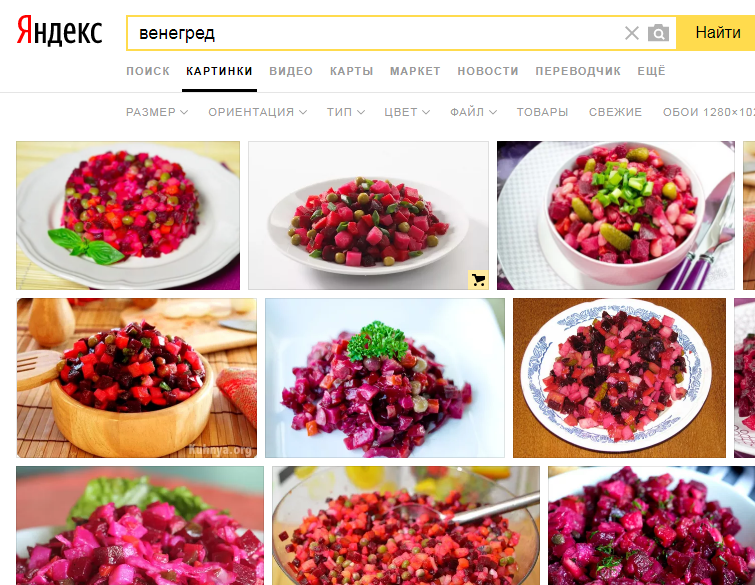755x585 pixels.
Task: Open the salad in wooden bowl image
Action: [x=137, y=378]
